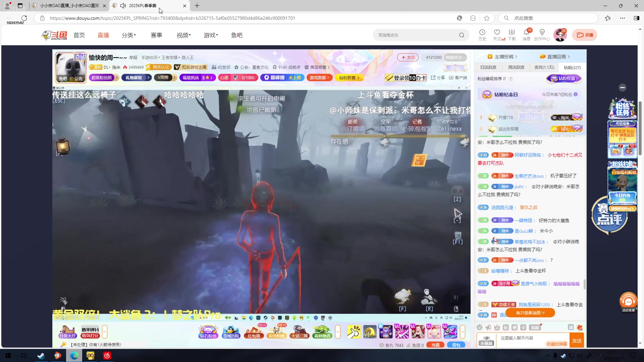
Task: Click the search magnifier in Douyu search box
Action: [x=462, y=35]
